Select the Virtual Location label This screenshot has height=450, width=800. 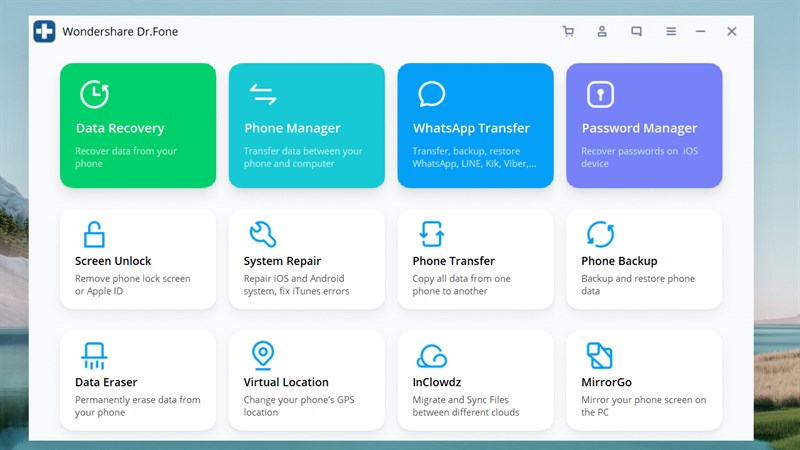tap(286, 382)
